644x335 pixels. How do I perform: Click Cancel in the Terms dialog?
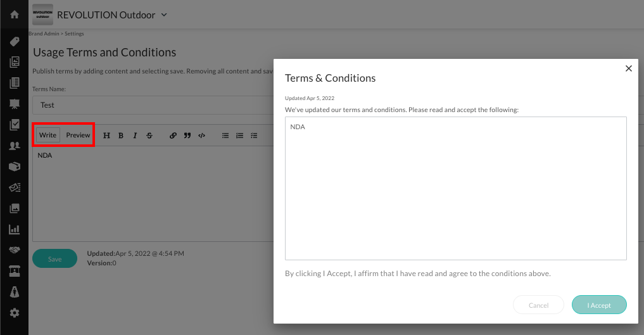(538, 305)
